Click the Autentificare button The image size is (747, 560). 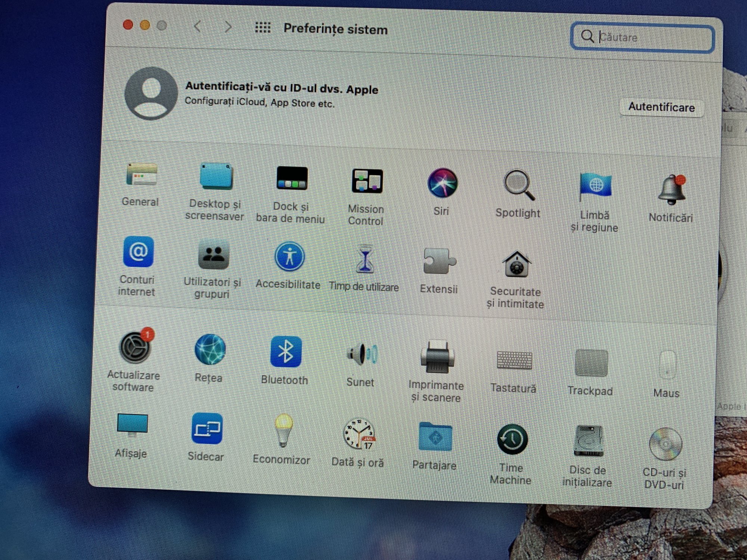(661, 108)
